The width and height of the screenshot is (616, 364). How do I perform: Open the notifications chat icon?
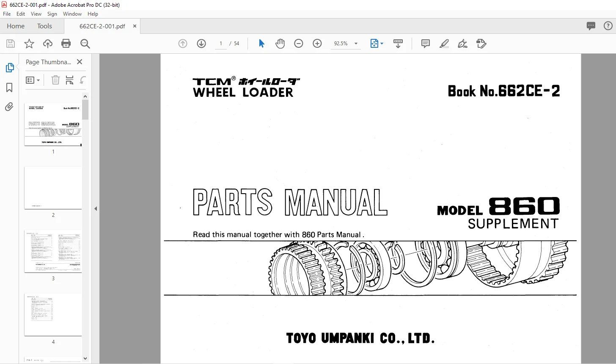[x=591, y=26]
